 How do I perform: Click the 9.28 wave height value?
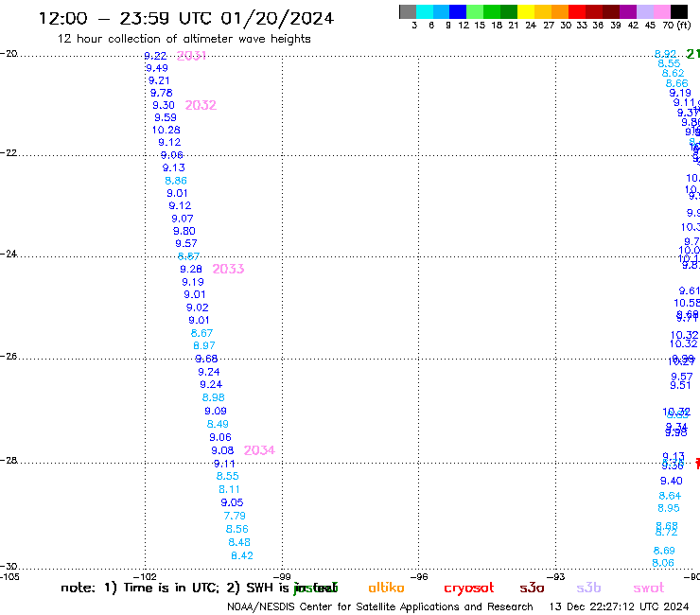(191, 270)
